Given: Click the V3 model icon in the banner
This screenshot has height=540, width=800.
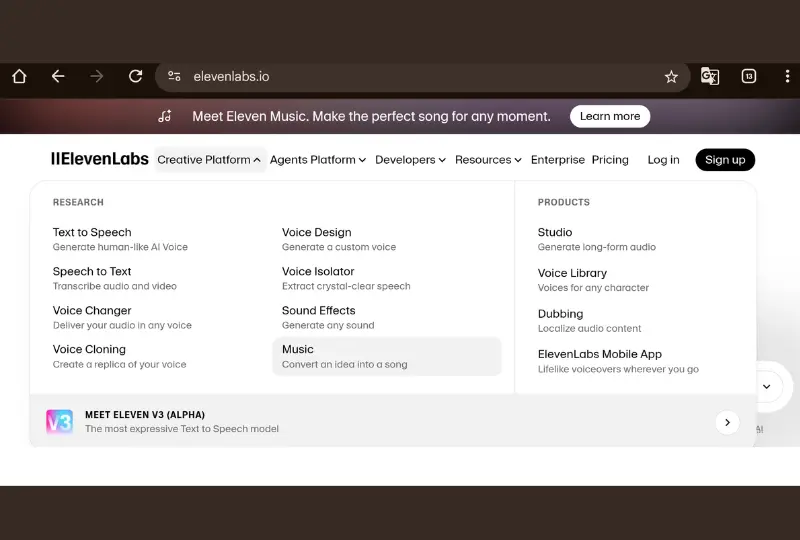Looking at the screenshot, I should [x=59, y=422].
